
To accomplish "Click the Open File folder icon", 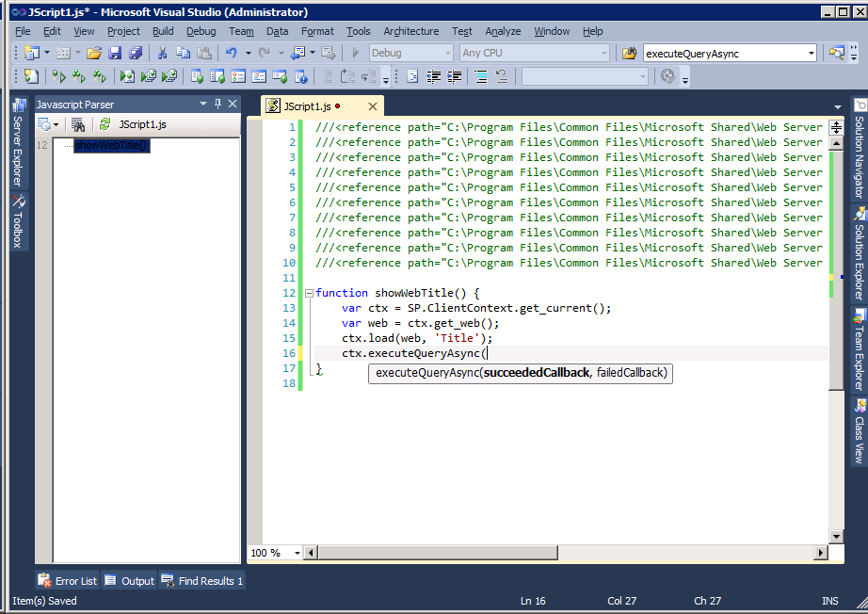I will coord(94,53).
